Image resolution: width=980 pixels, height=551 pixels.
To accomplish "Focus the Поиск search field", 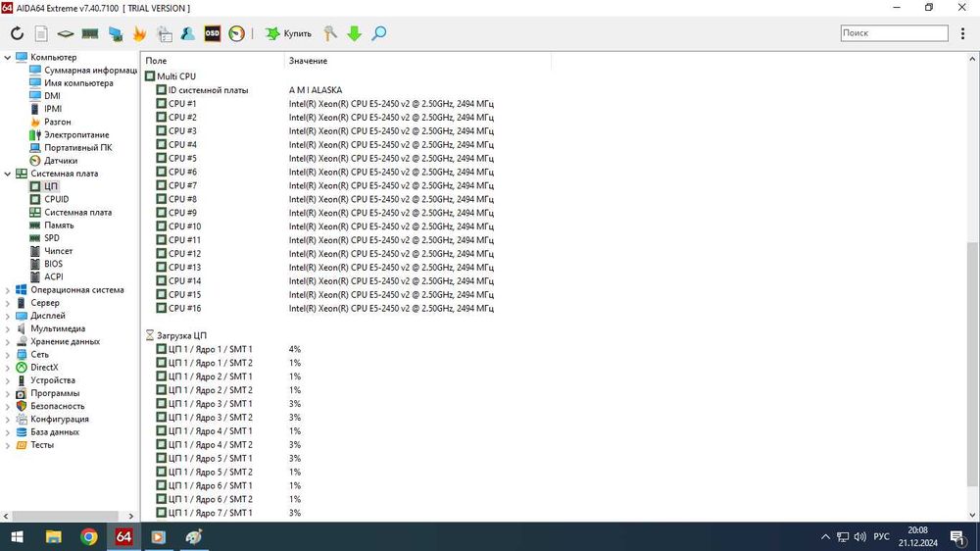I will 895,33.
